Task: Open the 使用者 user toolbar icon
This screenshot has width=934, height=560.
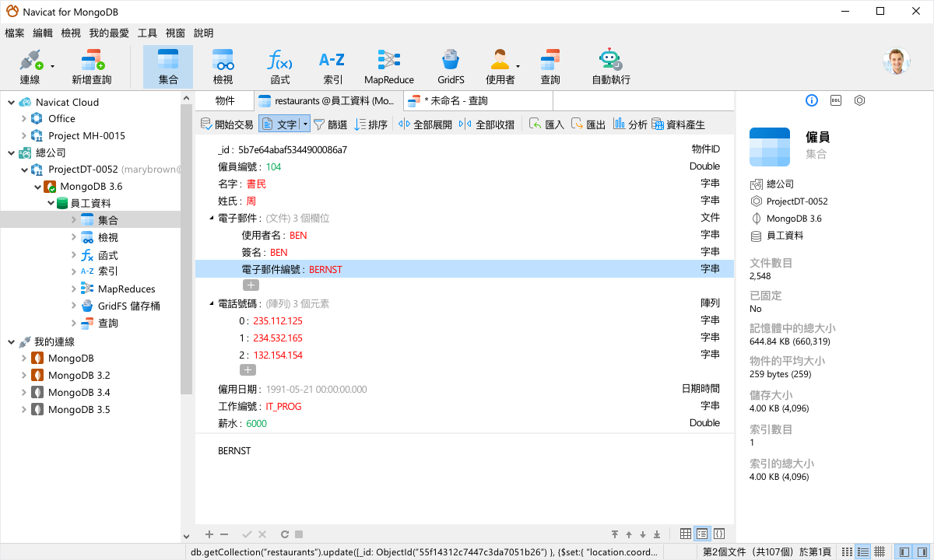Action: pyautogui.click(x=500, y=67)
